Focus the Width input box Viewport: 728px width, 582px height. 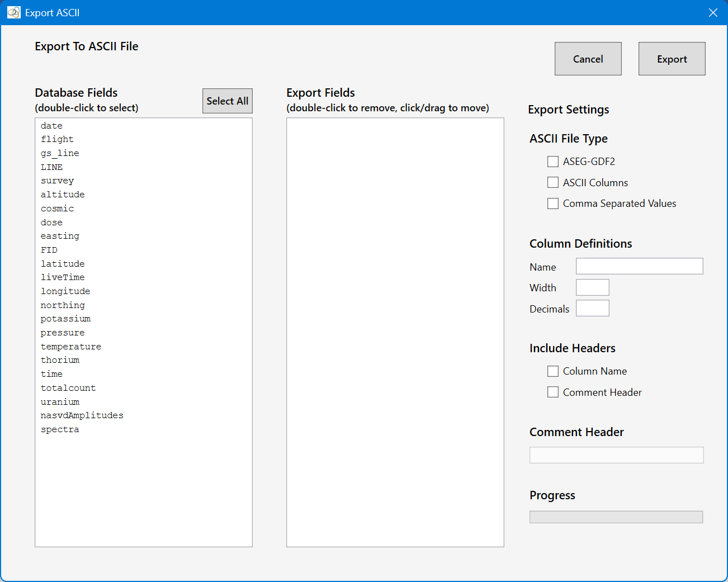point(593,287)
